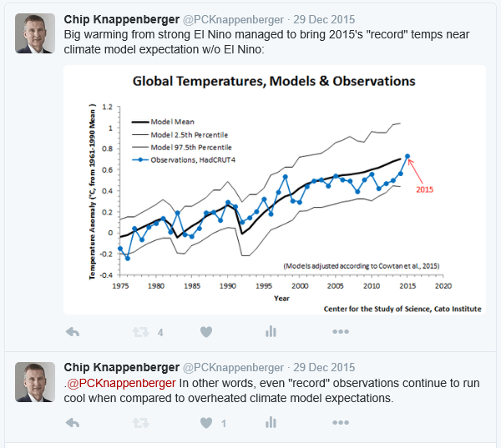Enlarge the Global Temperatures chart image
Screen dimensions: 501x448
click(x=275, y=191)
